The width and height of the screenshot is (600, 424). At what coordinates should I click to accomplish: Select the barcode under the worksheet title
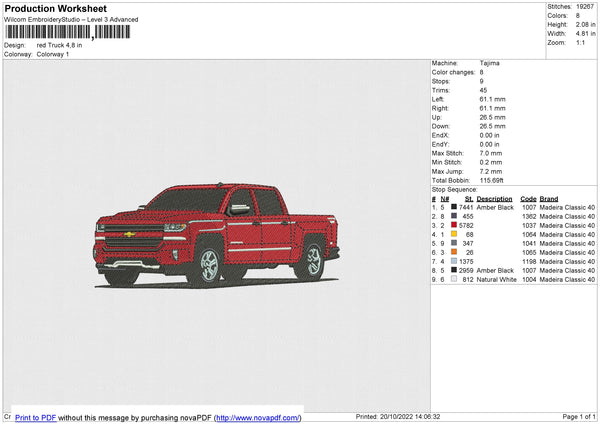[68, 32]
